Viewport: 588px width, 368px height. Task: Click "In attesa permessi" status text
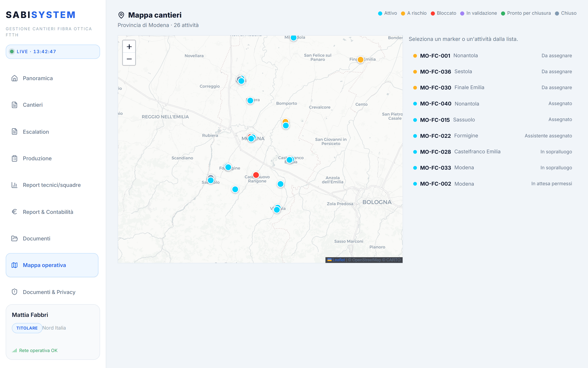click(551, 184)
